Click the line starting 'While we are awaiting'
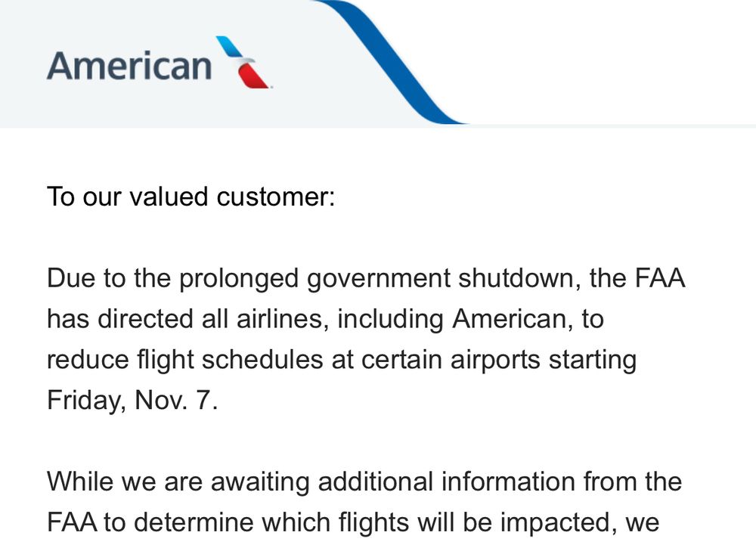The width and height of the screenshot is (756, 545). click(364, 482)
